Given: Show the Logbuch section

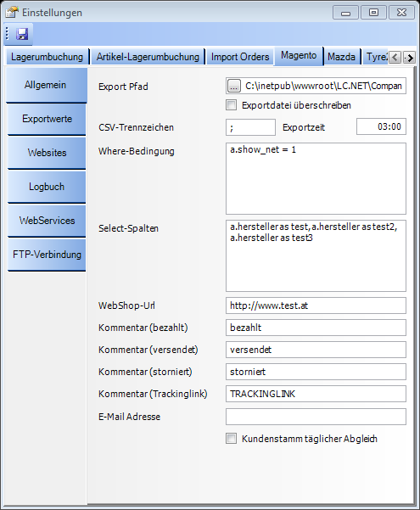Looking at the screenshot, I should [x=47, y=187].
